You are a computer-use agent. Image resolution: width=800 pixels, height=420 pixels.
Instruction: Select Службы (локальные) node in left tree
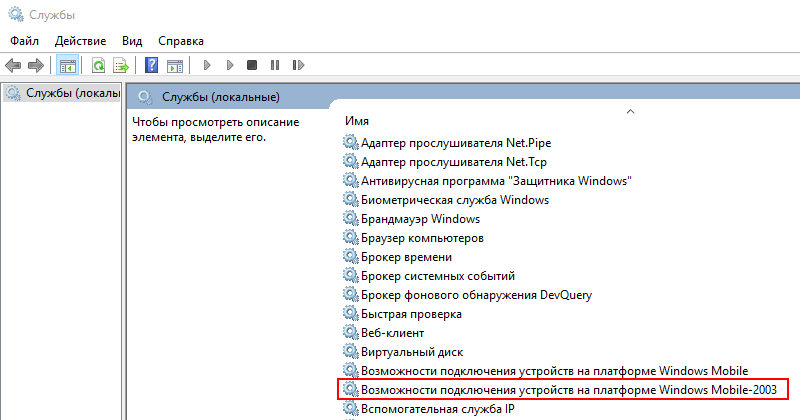pos(62,93)
